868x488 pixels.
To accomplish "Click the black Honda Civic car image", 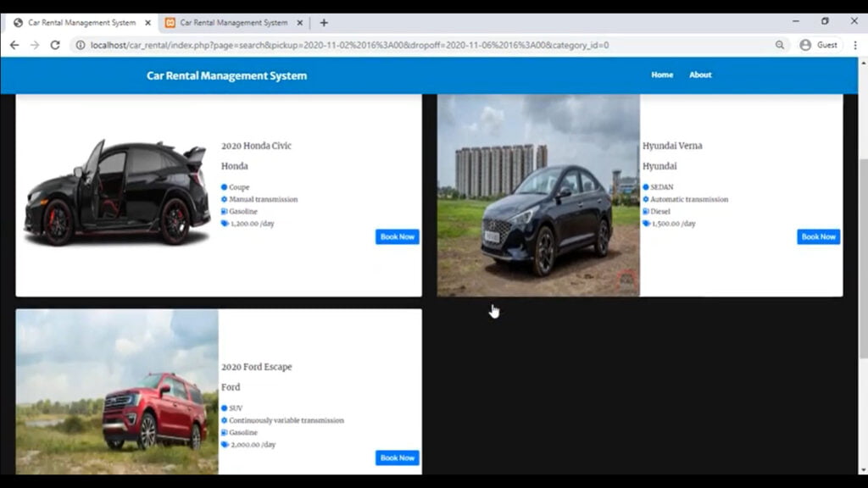I will coord(117,192).
